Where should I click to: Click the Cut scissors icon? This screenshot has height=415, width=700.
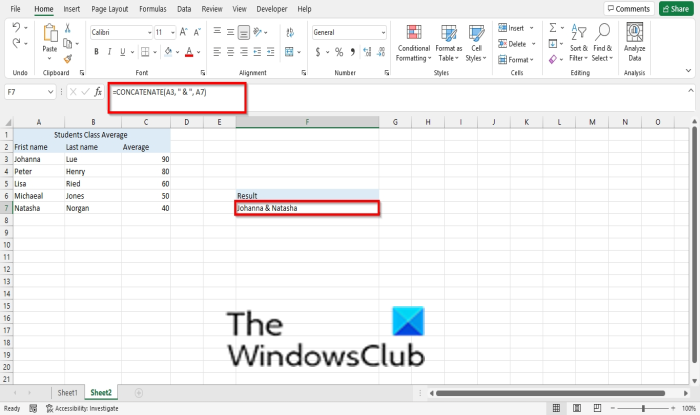(67, 28)
